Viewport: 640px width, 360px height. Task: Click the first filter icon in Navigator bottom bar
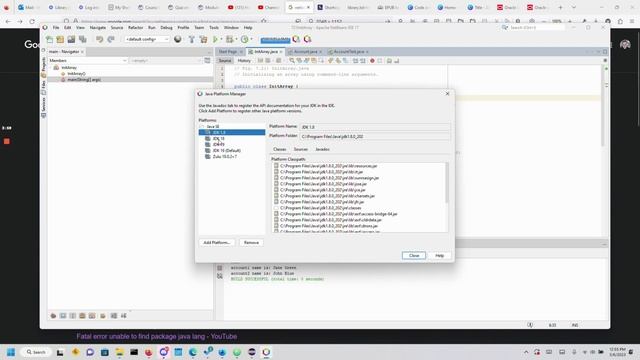[53, 316]
